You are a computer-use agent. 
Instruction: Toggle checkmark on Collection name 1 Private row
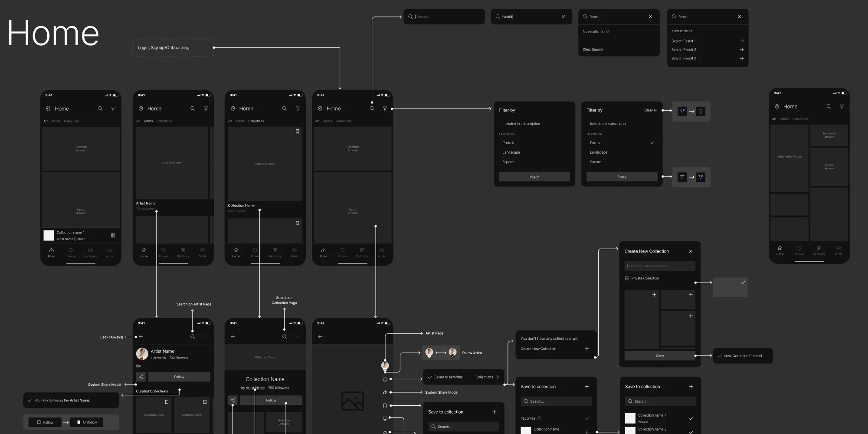(x=691, y=418)
